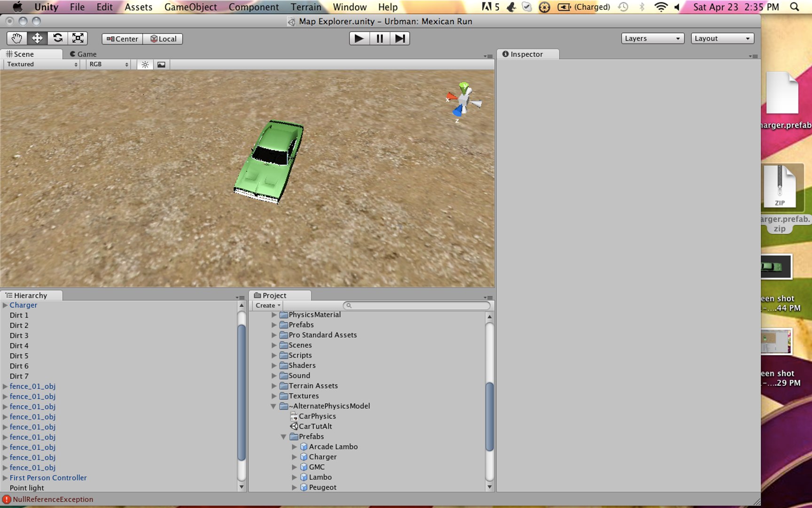Click the Wi-Fi status icon
The width and height of the screenshot is (812, 508).
pyautogui.click(x=661, y=7)
